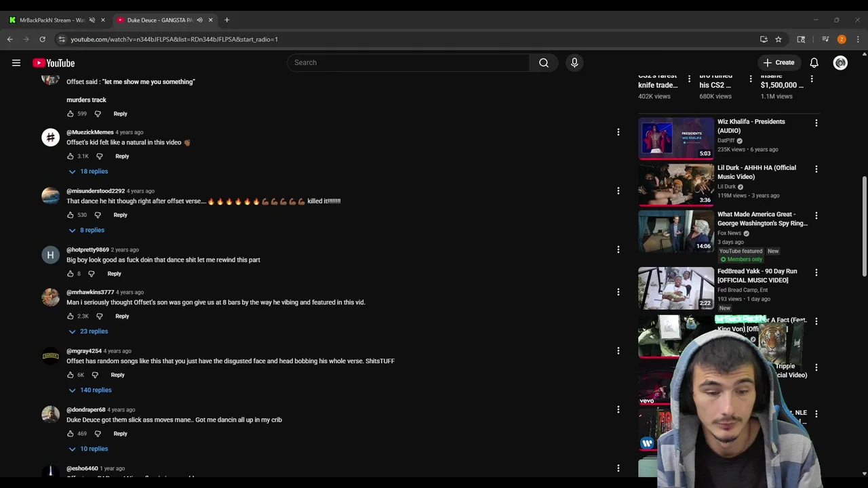Open options for FedBread Yakk video
This screenshot has height=488, width=868.
816,272
